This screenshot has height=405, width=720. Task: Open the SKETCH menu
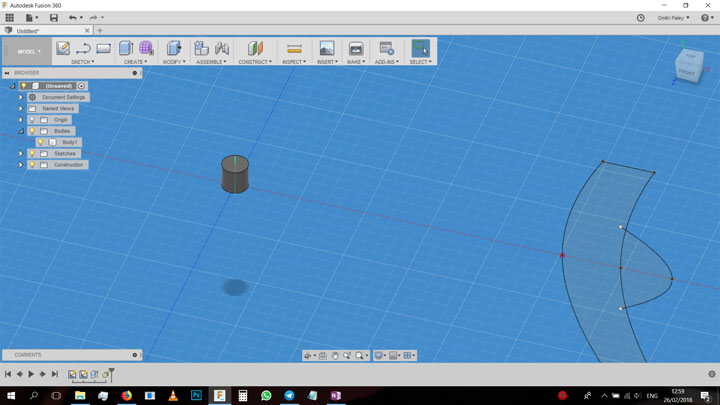83,62
